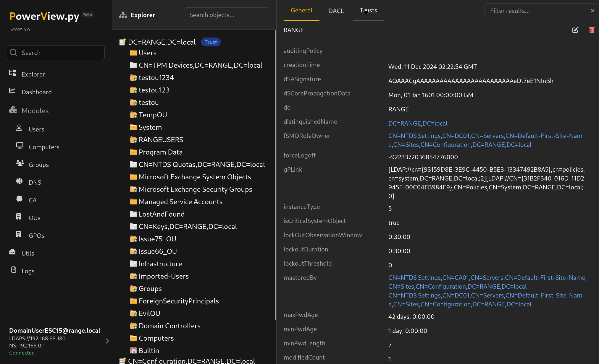Click the Search objects input field
Screen dimensions: 599x364
pos(226,15)
